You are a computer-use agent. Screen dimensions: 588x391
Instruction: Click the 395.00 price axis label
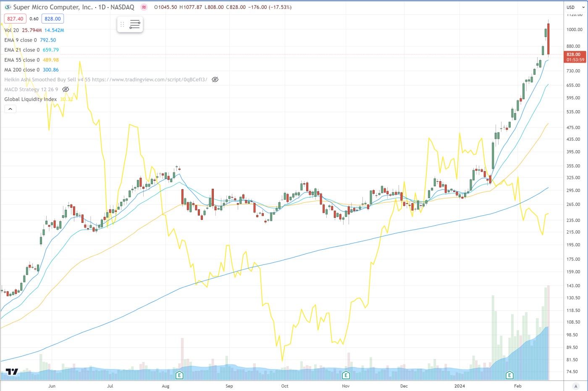pyautogui.click(x=573, y=152)
